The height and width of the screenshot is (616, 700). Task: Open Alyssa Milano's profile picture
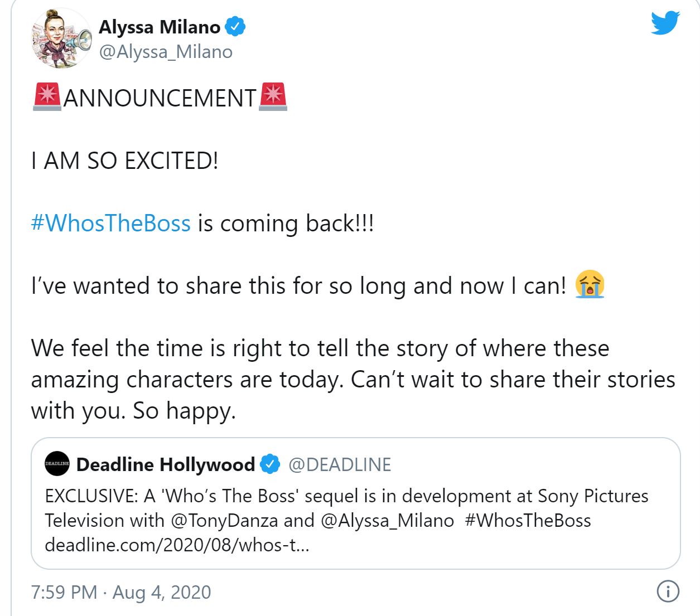60,38
